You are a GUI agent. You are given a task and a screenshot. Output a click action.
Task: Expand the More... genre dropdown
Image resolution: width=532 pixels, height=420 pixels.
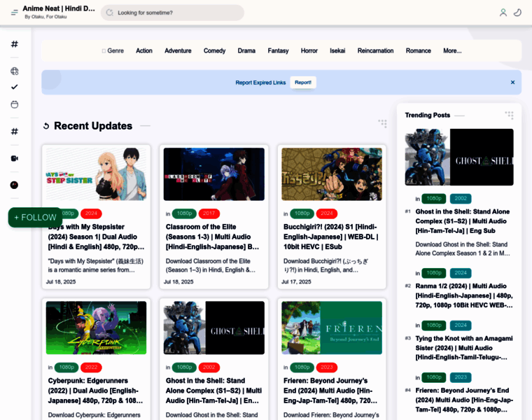click(x=452, y=50)
